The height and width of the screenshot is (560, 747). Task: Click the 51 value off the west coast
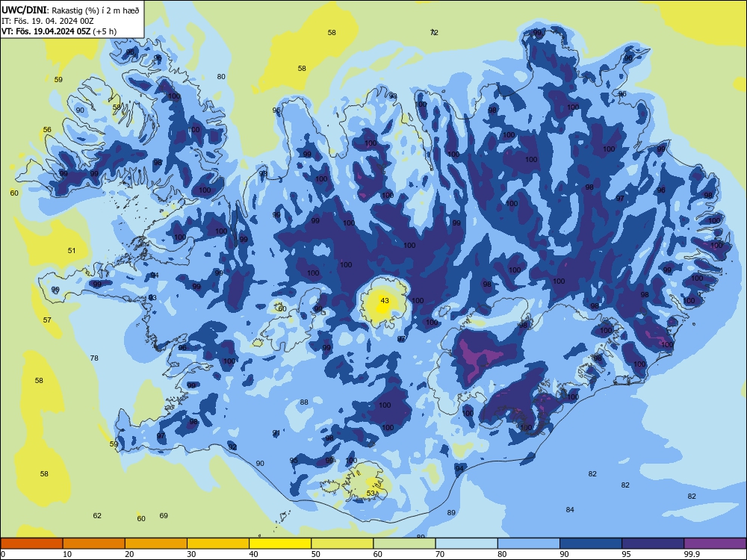[72, 250]
